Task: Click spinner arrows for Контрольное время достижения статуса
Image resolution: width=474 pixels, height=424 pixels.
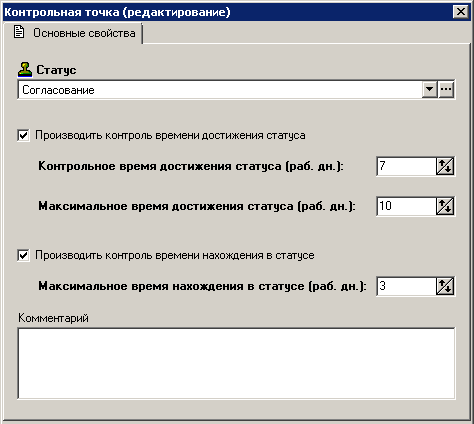Action: pos(445,166)
